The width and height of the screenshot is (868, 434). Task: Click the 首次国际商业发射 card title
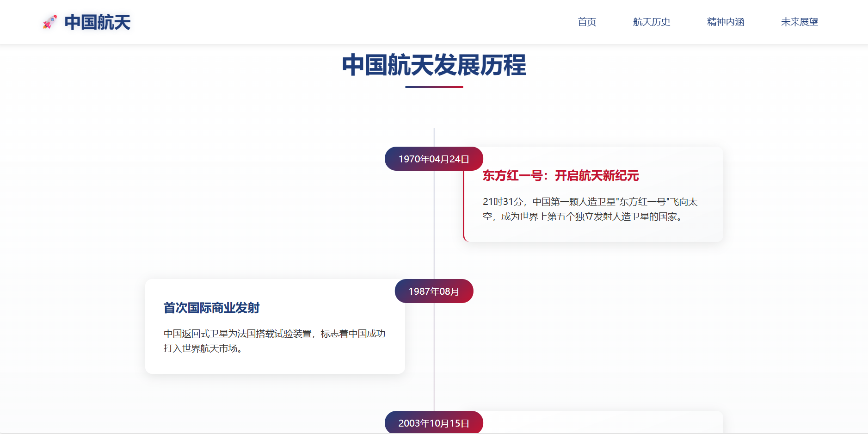tap(211, 308)
